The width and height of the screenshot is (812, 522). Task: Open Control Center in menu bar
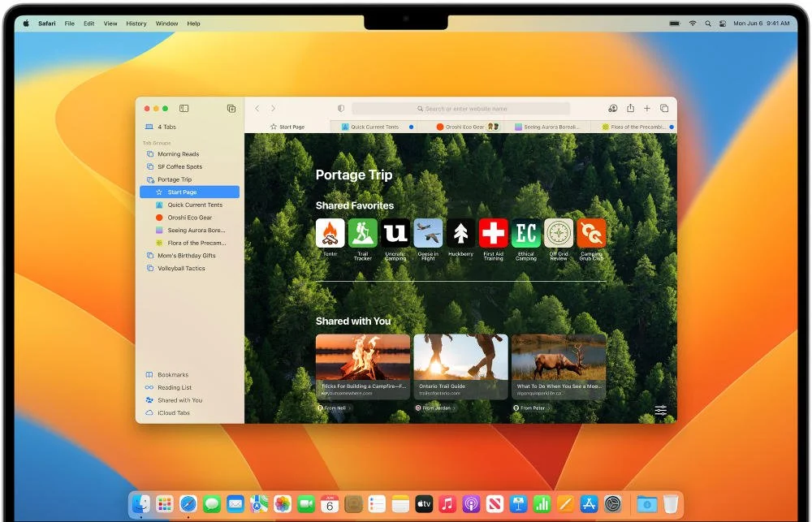[723, 24]
